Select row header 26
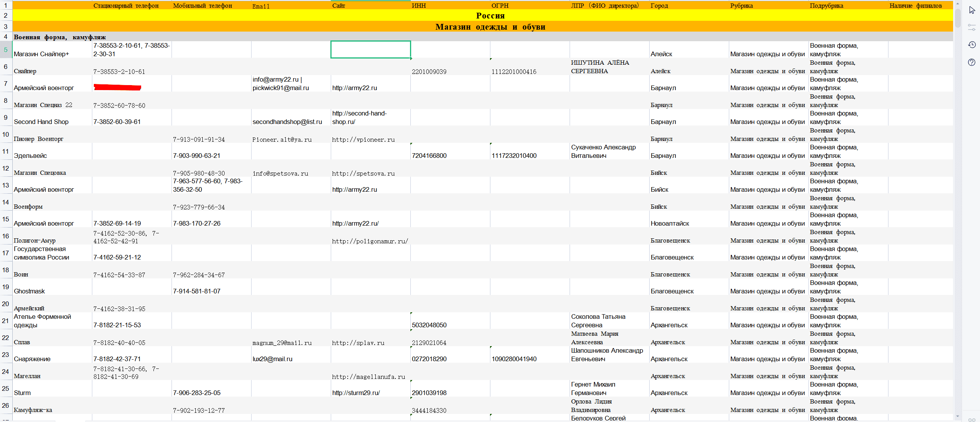The image size is (980, 422). [x=6, y=405]
